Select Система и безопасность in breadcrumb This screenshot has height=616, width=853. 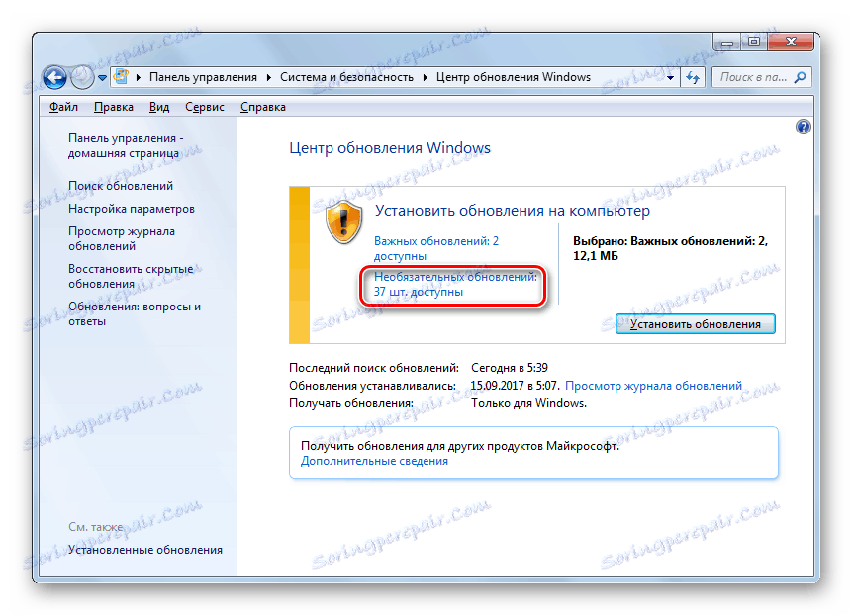click(x=346, y=77)
